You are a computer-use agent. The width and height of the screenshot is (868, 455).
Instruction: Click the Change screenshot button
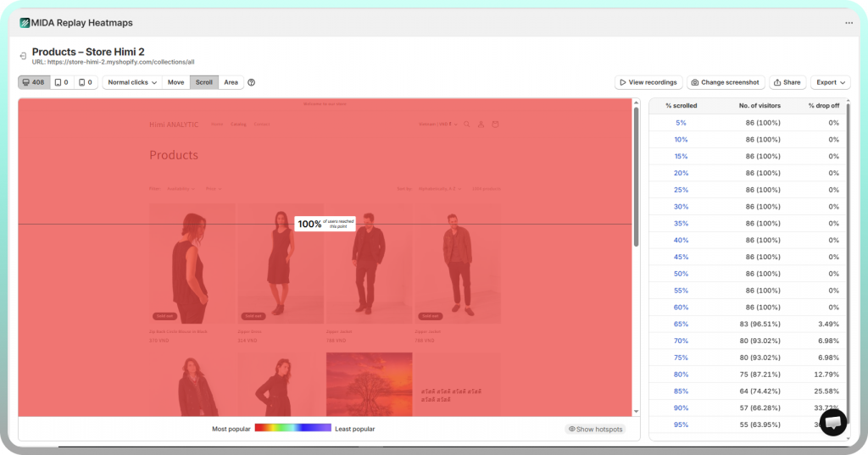click(x=725, y=82)
